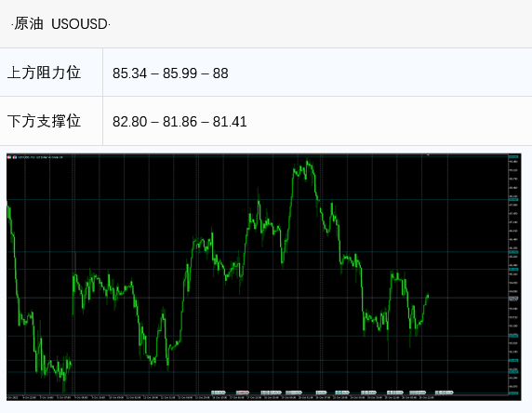Click the blue icon beside the chart's USOUSD title
Viewport: 532px width, 413px height.
click(15, 157)
